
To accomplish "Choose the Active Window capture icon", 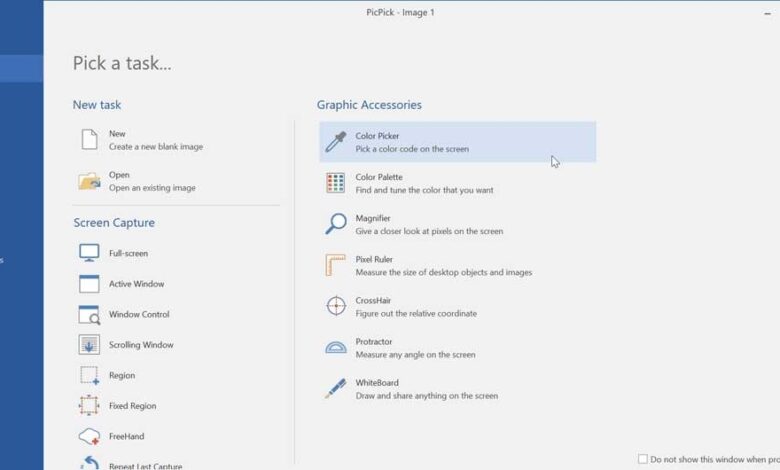I will tap(89, 284).
